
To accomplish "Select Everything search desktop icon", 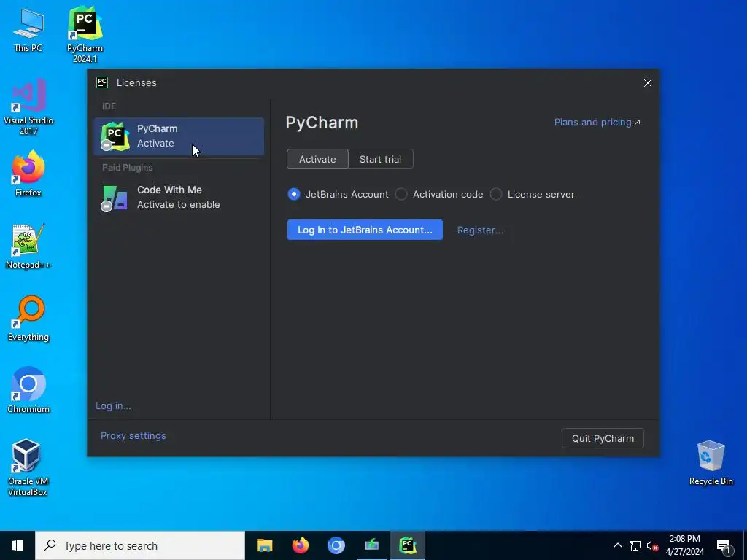I will [28, 319].
